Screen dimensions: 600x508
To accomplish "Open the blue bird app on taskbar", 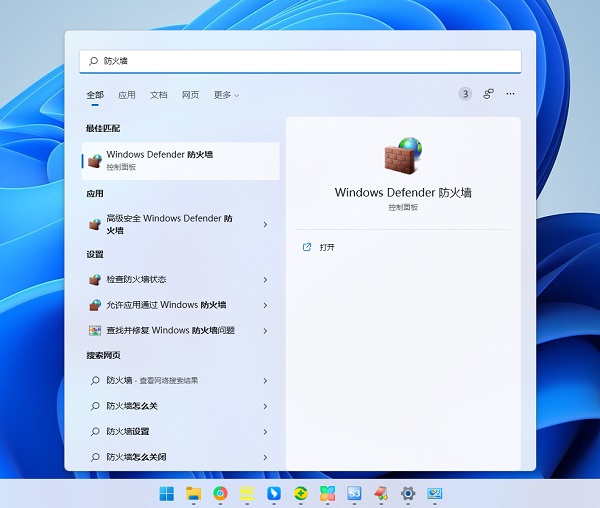I will [x=274, y=493].
